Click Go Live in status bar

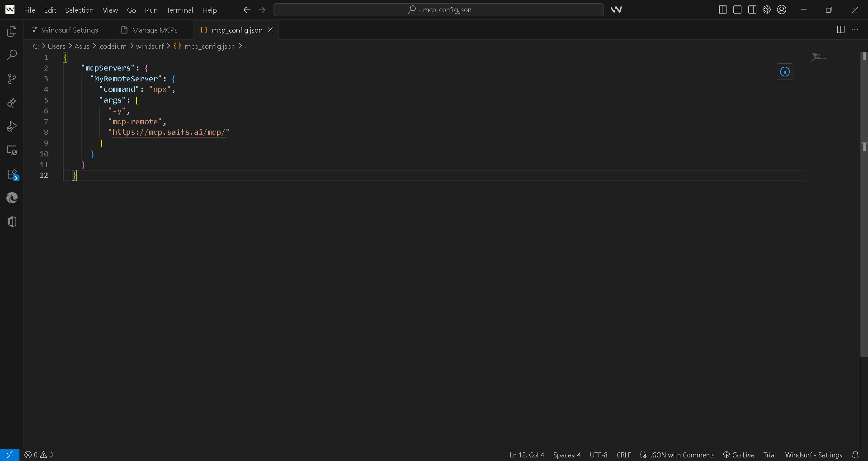click(x=739, y=455)
